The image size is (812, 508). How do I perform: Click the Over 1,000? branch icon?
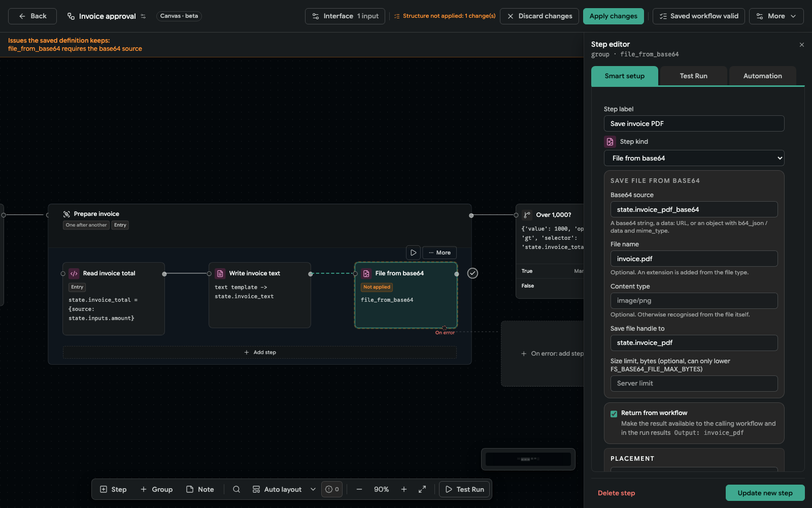pyautogui.click(x=527, y=215)
